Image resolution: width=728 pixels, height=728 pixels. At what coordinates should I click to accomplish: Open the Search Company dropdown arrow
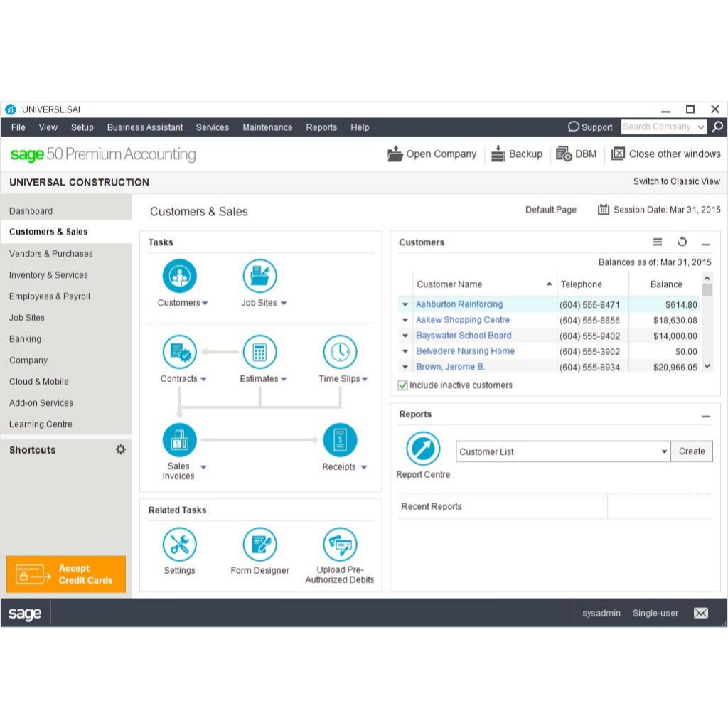701,127
